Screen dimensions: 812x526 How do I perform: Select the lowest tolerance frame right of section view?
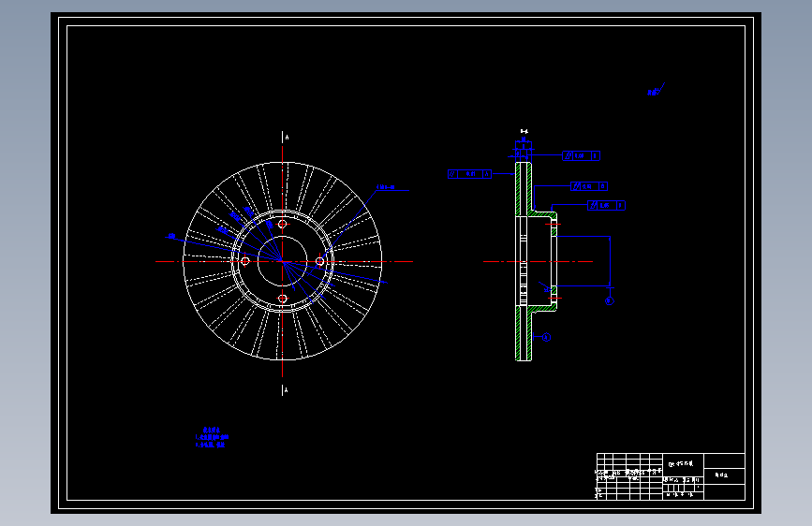606,206
